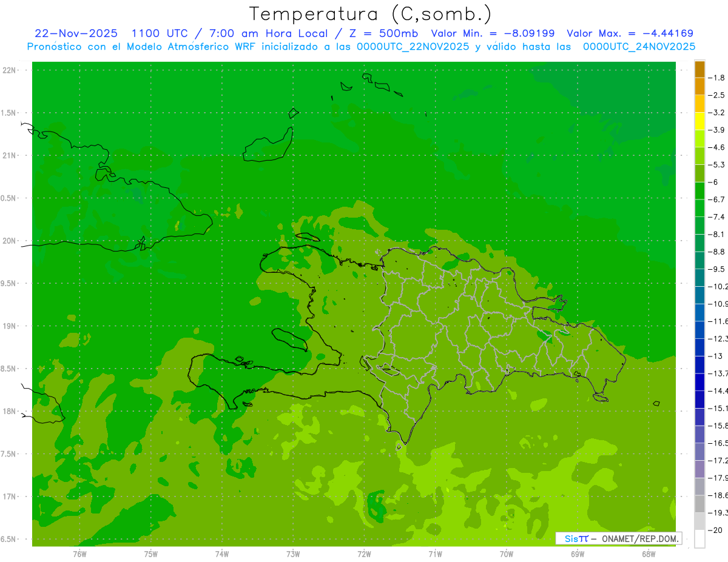Click the '1.5N' latitude label
The height and width of the screenshot is (562, 728).
[9, 113]
